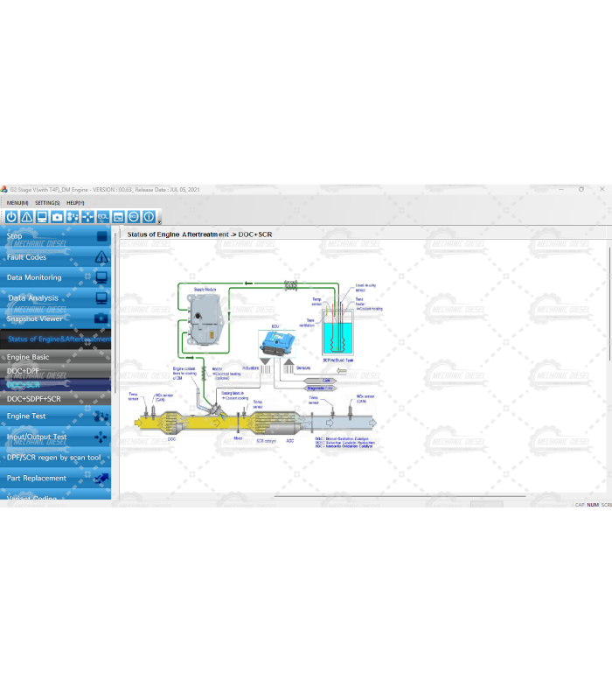Click the warning triangle toolbar icon

(x=26, y=217)
